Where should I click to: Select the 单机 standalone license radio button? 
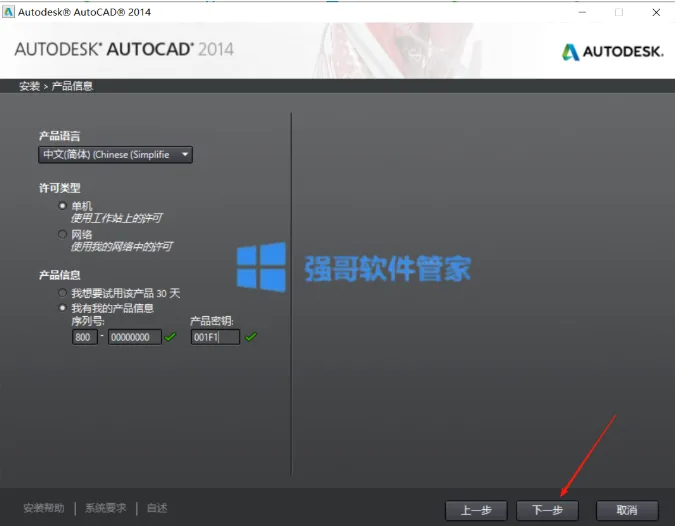pos(62,206)
